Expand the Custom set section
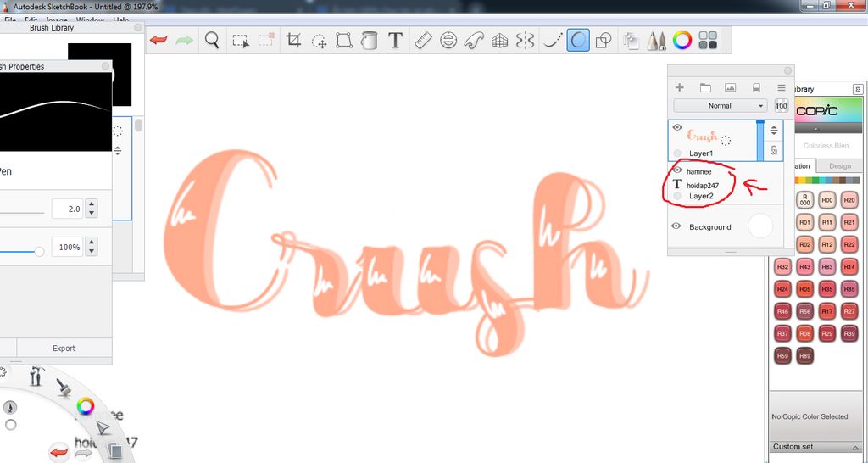This screenshot has width=868, height=463. tap(816, 447)
